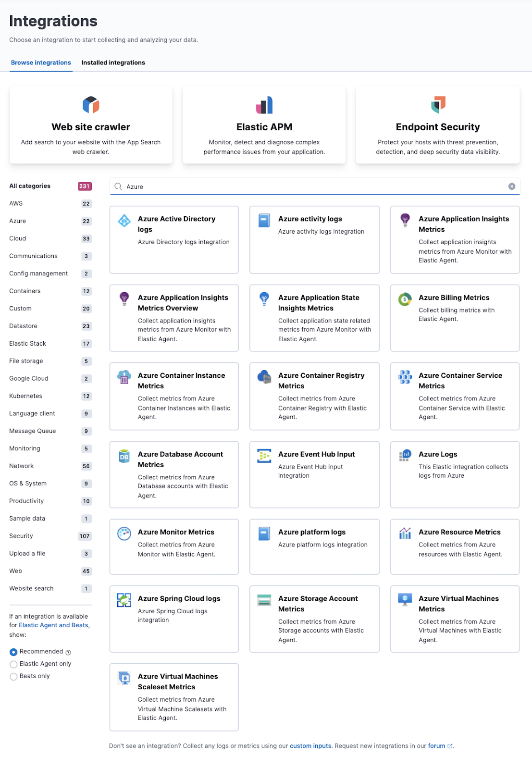The width and height of the screenshot is (532, 769).
Task: Click the Azure search input field
Action: pyautogui.click(x=315, y=186)
